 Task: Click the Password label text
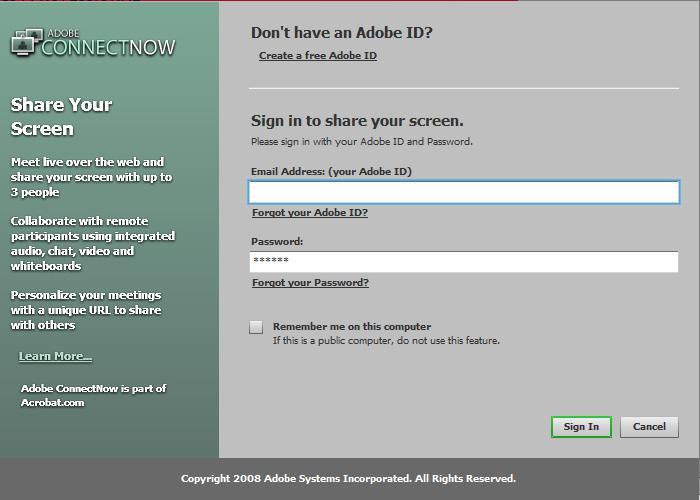click(x=277, y=242)
